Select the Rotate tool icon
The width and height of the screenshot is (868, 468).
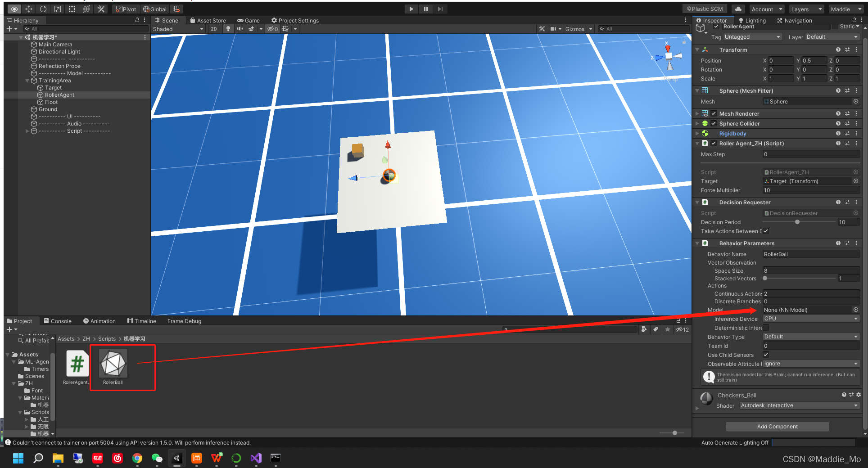(x=43, y=9)
